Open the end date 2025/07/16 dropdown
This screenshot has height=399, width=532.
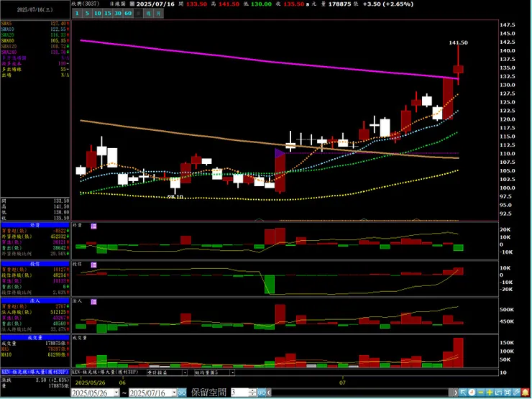(x=174, y=393)
